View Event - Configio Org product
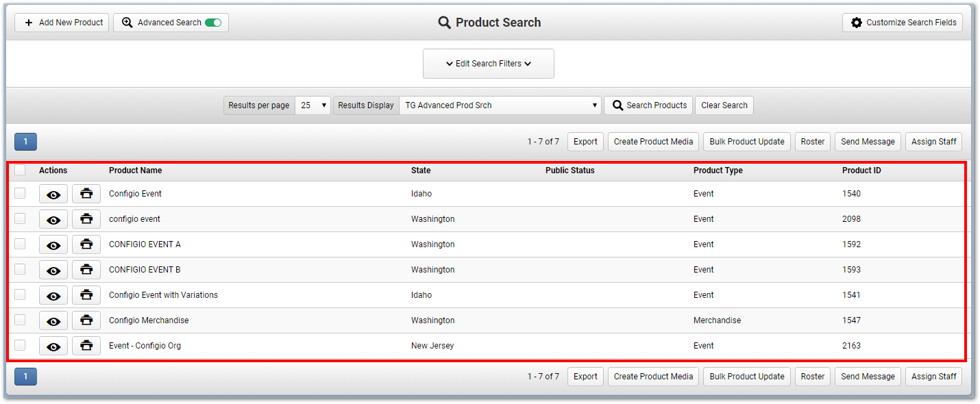The width and height of the screenshot is (980, 404). pos(53,346)
